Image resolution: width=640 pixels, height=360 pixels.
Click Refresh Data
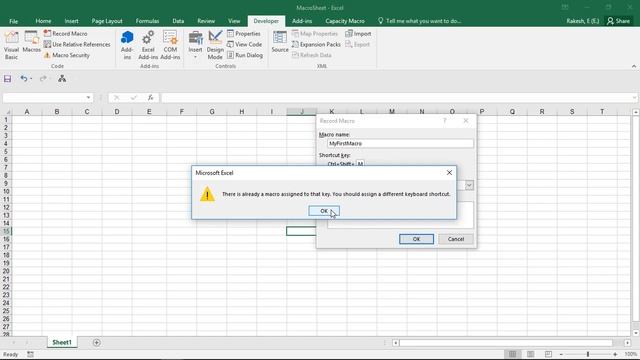point(311,55)
